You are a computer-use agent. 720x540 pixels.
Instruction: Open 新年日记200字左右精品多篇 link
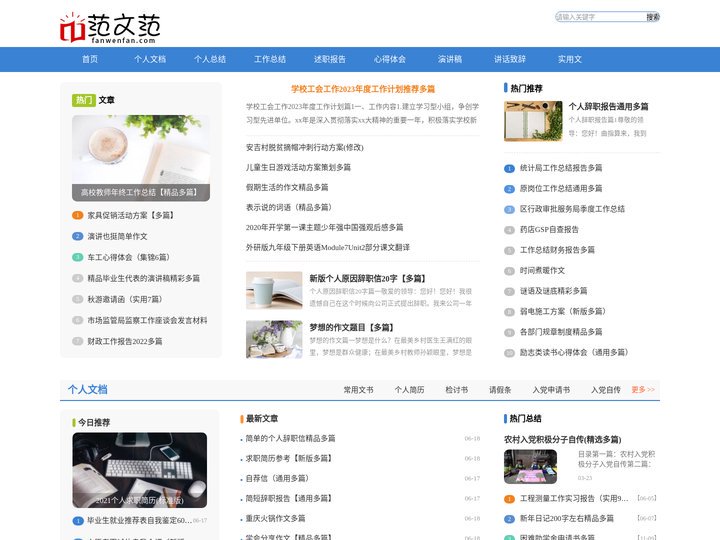567,518
